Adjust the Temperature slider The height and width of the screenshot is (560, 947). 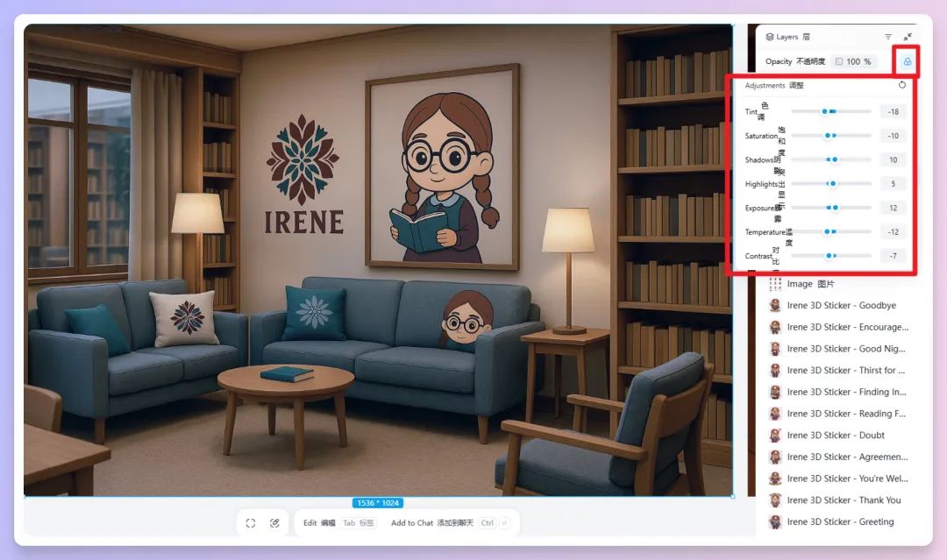point(831,231)
